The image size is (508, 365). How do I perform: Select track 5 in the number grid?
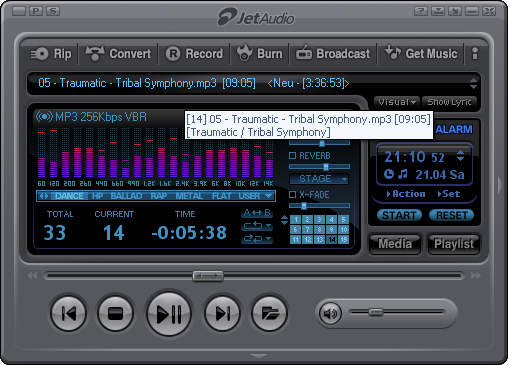(x=344, y=219)
